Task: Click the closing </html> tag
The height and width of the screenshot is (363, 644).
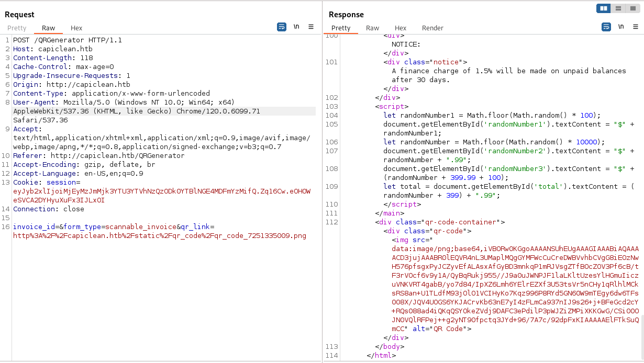Action: [x=381, y=356]
